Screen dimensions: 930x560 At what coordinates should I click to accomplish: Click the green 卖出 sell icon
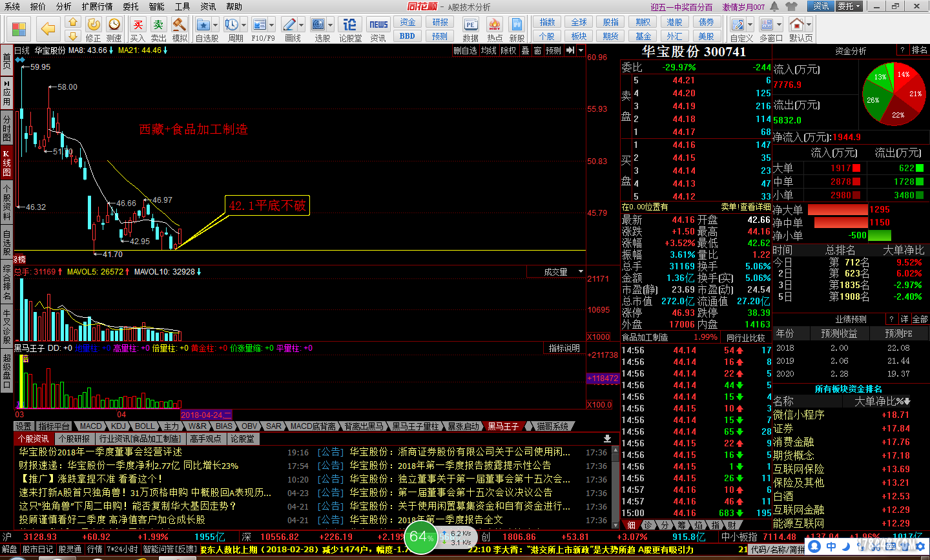click(158, 24)
